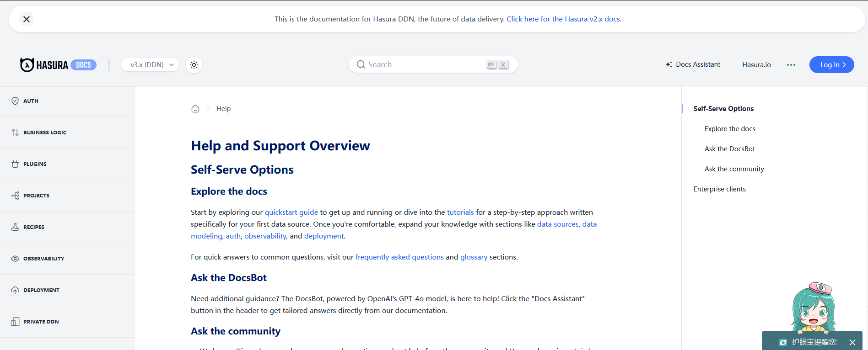
Task: Open the Plugins sidebar section
Action: click(67, 164)
